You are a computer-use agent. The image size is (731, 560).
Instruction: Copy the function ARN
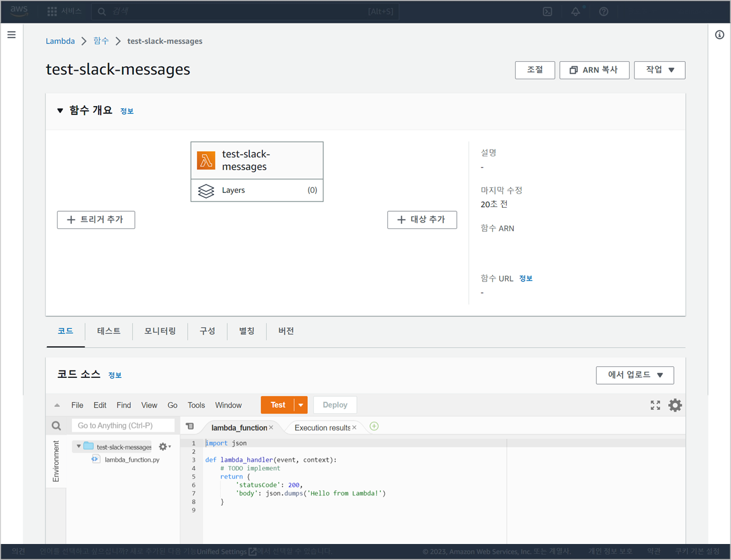coord(595,70)
